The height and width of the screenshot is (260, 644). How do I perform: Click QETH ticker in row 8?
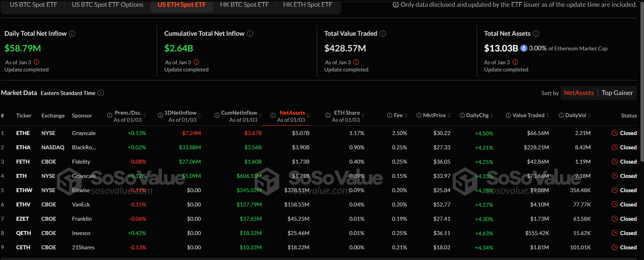(24, 233)
